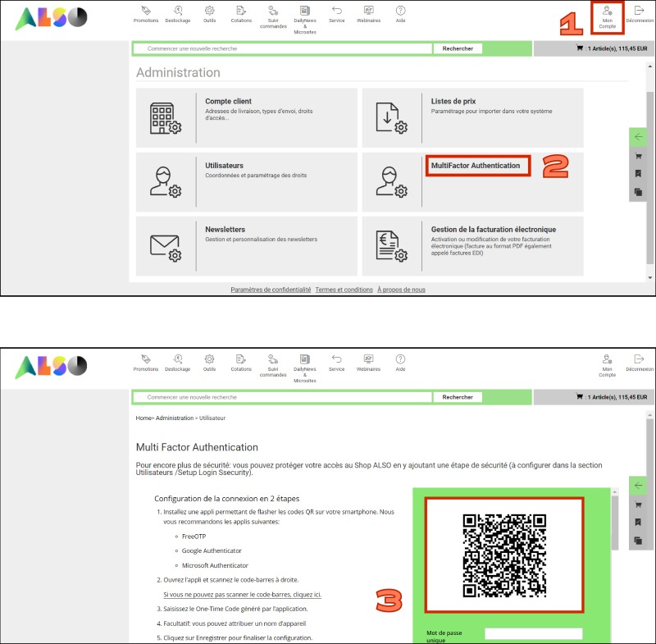
Task: Click green back arrow in Multi Factor side panel
Action: (639, 486)
